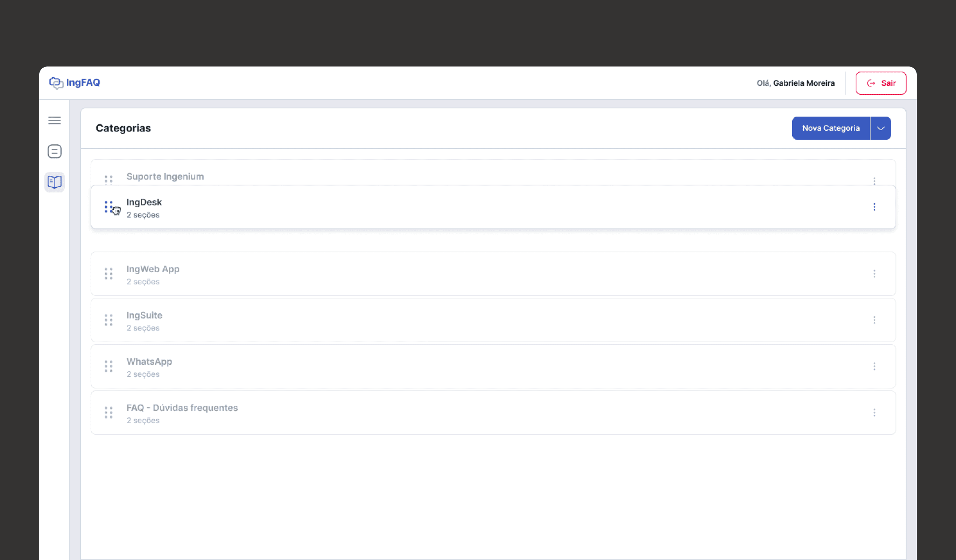Image resolution: width=956 pixels, height=560 pixels.
Task: Open the book categories sidebar icon
Action: (x=55, y=182)
